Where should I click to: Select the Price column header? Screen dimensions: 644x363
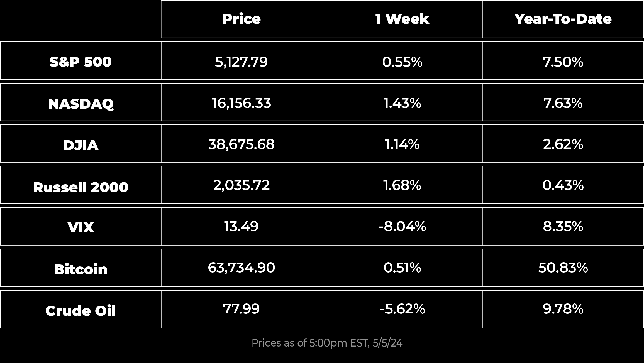point(241,19)
